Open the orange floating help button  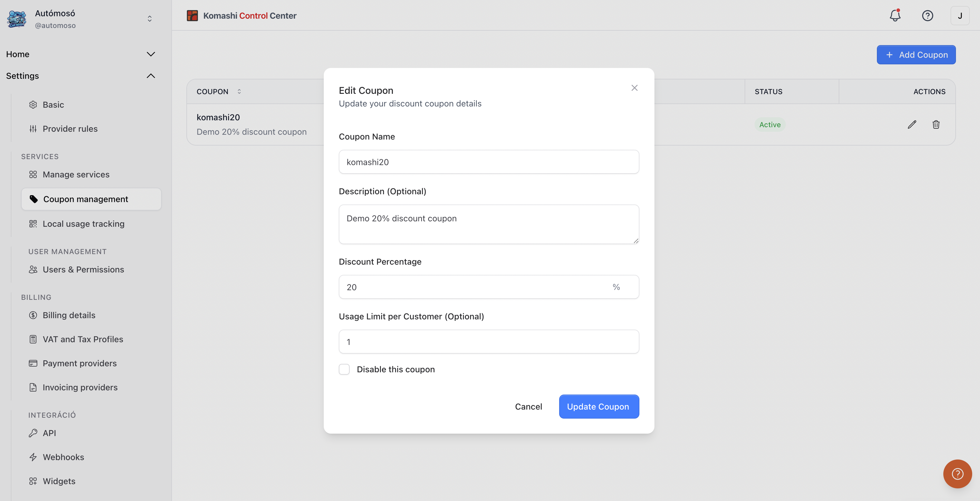[957, 474]
